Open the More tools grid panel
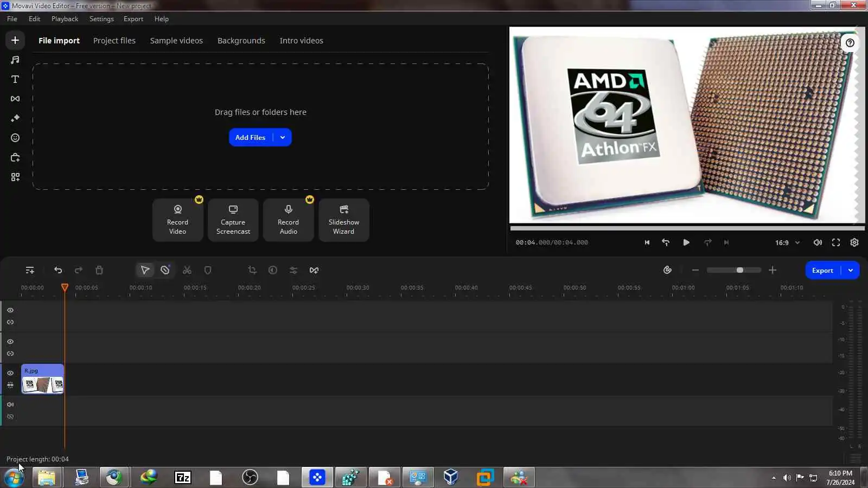This screenshot has width=868, height=488. coord(15,177)
